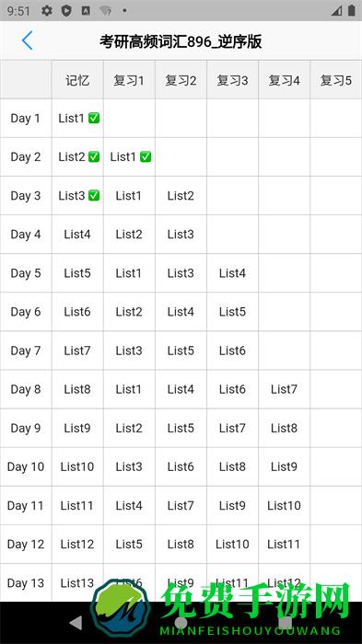Tap the battery icon in status bar

351,11
